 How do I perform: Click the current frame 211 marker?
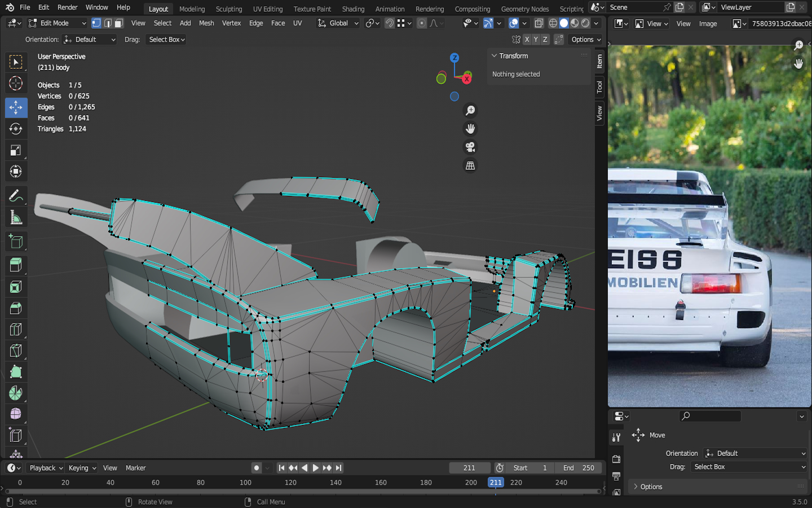(x=496, y=483)
